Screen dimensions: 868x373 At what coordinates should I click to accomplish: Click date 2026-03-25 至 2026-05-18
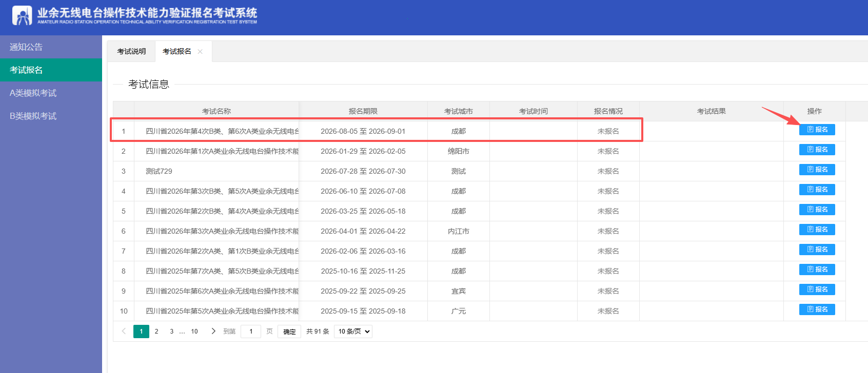pyautogui.click(x=363, y=211)
